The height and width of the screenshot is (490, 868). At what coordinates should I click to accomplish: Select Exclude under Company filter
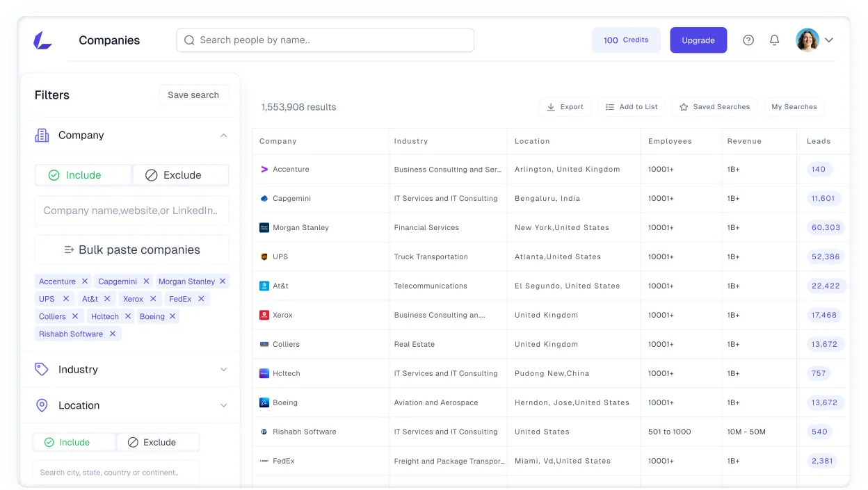point(180,175)
